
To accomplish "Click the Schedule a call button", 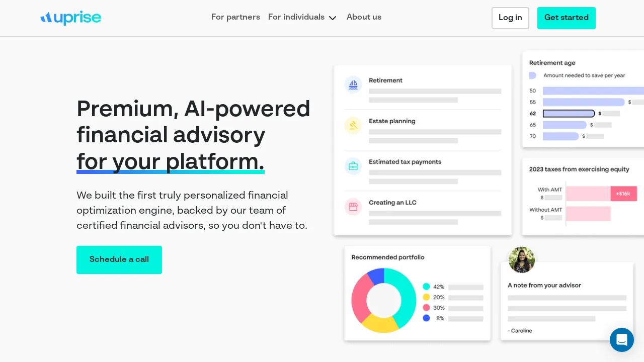I will [119, 260].
